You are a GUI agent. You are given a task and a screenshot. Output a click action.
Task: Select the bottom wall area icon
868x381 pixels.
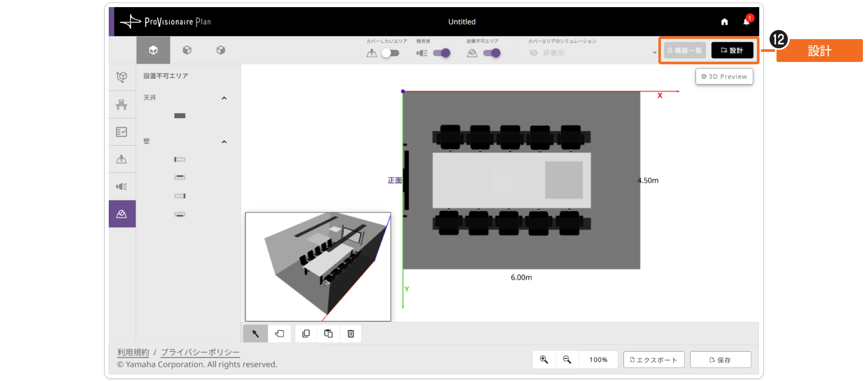(180, 214)
